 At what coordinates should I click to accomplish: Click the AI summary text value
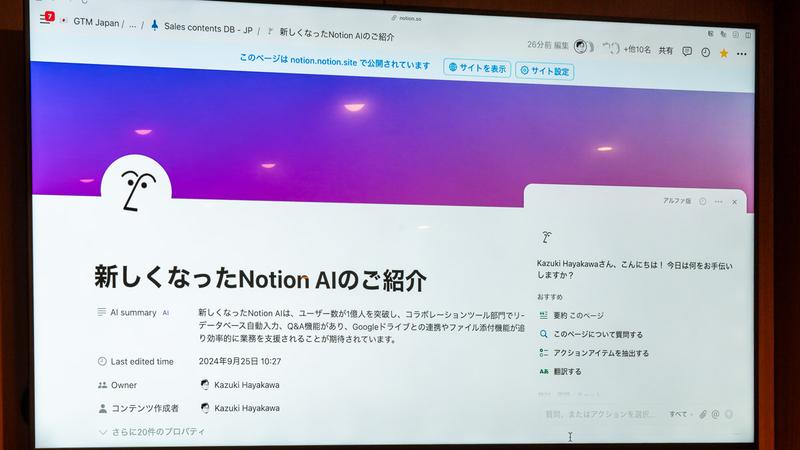pos(361,327)
